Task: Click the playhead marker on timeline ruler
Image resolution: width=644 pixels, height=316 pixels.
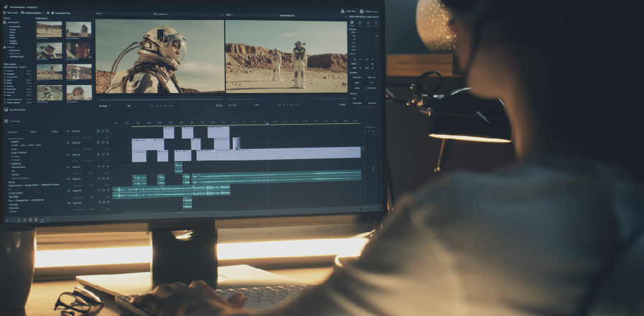Action: click(x=267, y=123)
